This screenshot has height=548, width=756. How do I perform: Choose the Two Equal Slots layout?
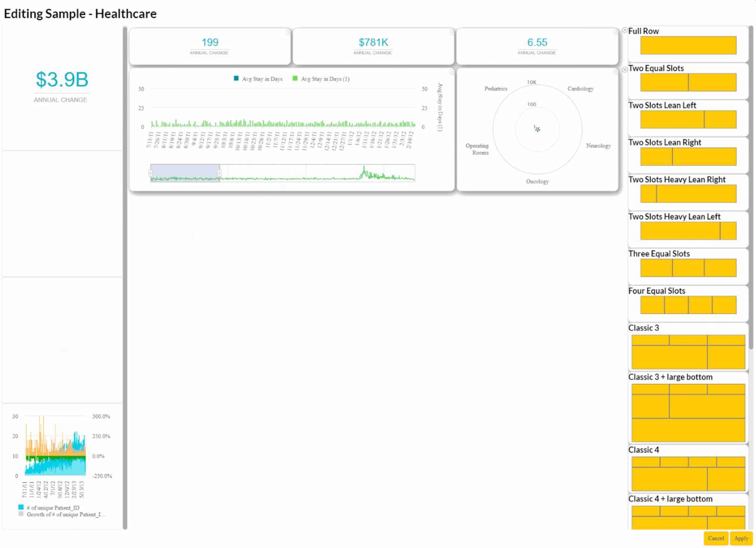pyautogui.click(x=688, y=82)
